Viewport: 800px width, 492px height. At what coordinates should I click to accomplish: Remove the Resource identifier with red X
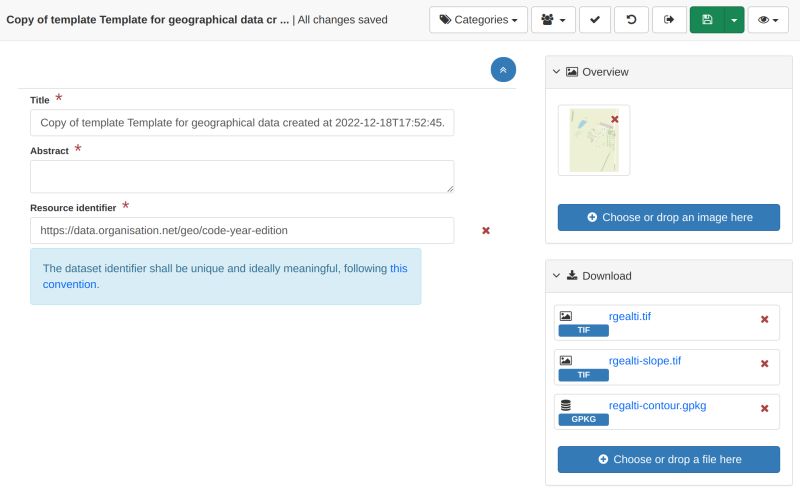coord(486,231)
